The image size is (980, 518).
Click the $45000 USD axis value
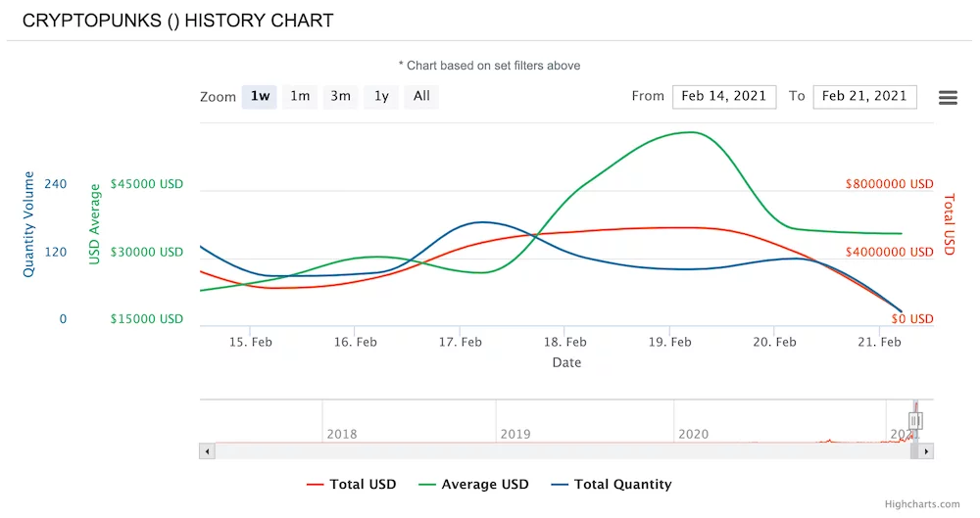click(x=147, y=184)
